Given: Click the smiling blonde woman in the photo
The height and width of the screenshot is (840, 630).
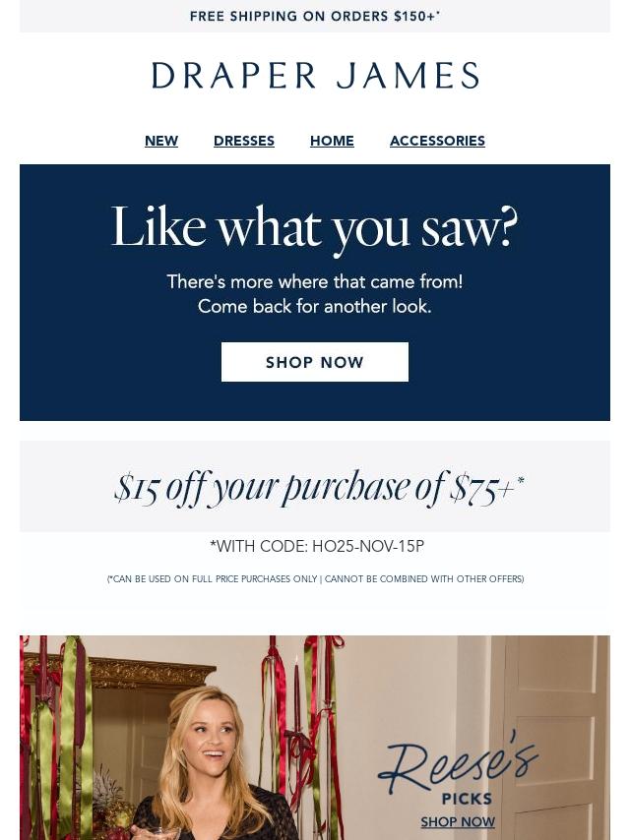Looking at the screenshot, I should (215, 766).
